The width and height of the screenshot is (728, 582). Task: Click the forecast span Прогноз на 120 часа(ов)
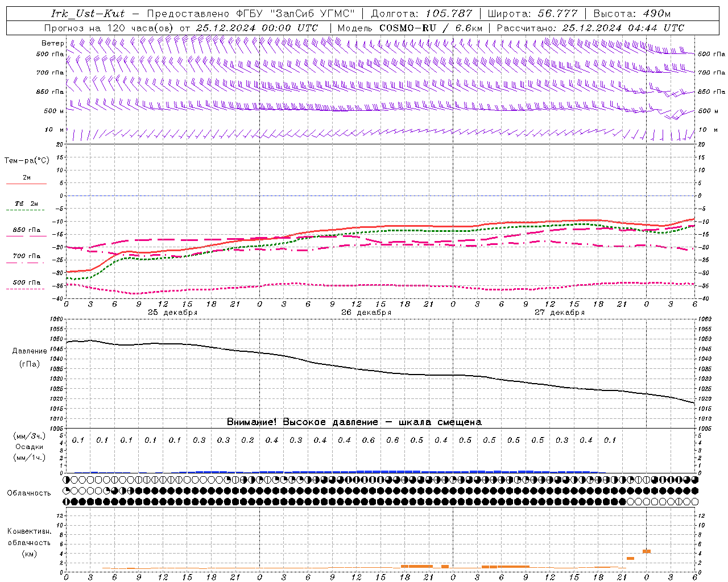click(x=109, y=28)
